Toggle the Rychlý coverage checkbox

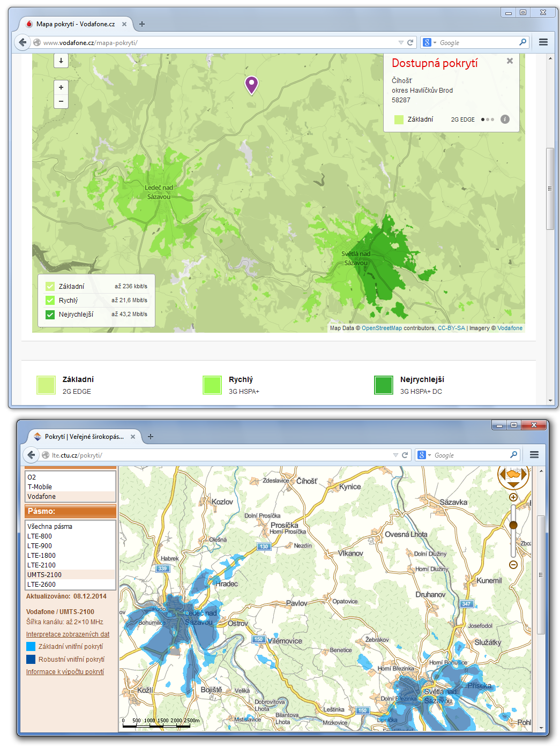[x=50, y=301]
